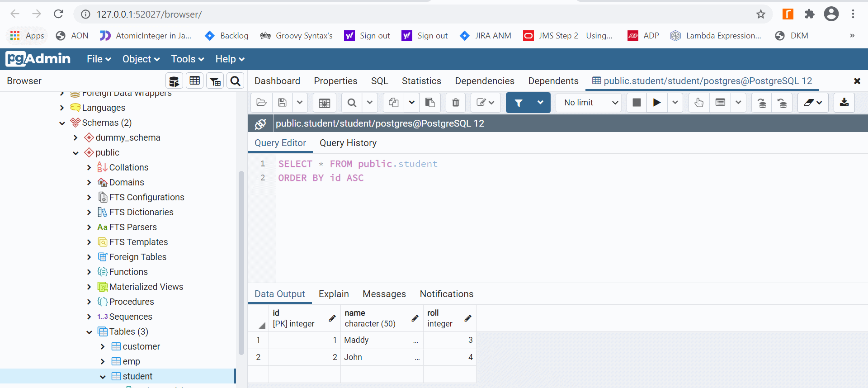Click the Find magnifier in query toolbar

coord(352,103)
